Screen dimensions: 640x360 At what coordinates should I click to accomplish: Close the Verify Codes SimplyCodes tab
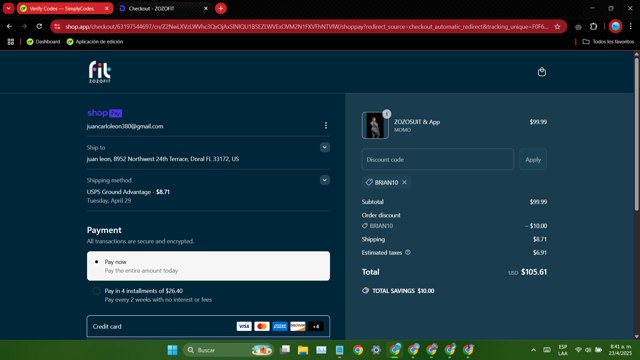click(x=107, y=9)
